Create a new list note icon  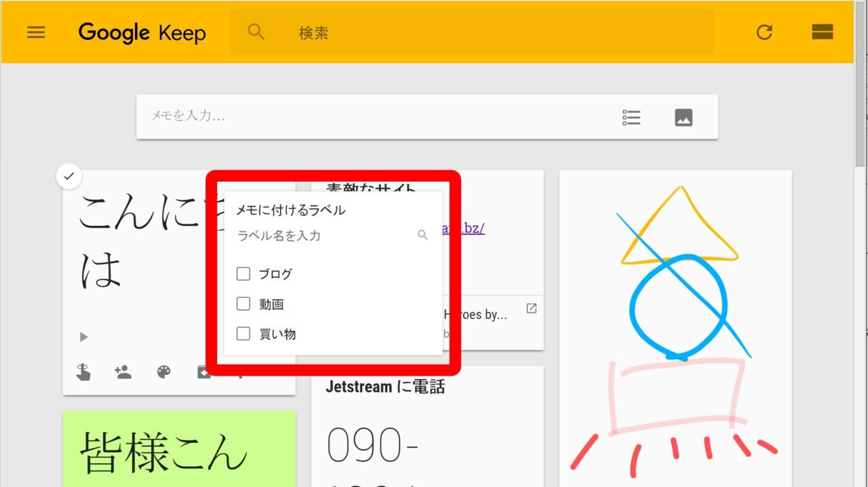(631, 117)
